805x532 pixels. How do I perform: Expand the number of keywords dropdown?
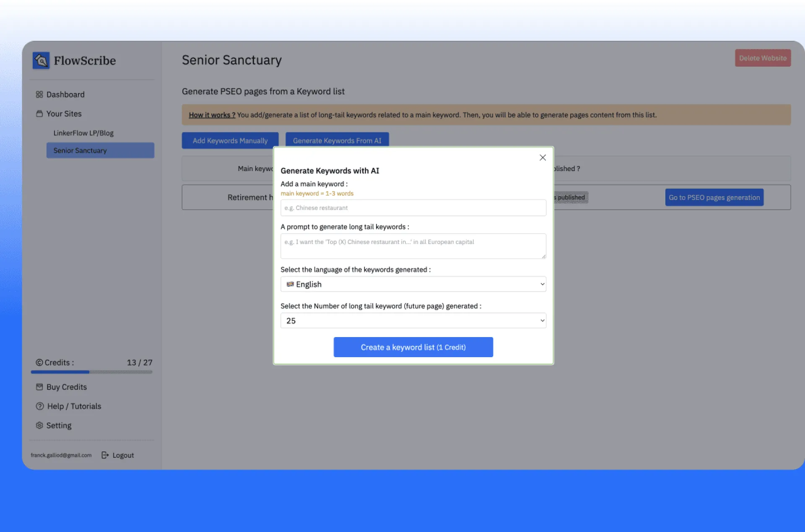coord(413,321)
